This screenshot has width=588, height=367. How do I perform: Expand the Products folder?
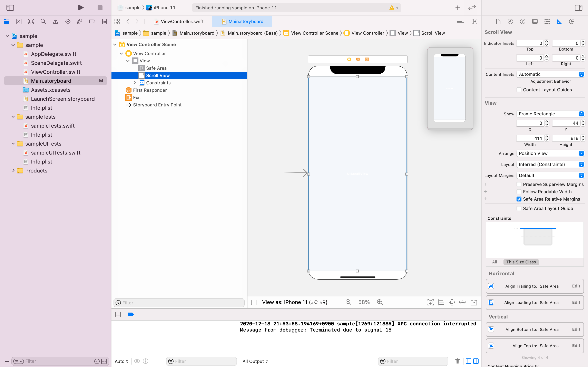pyautogui.click(x=13, y=171)
